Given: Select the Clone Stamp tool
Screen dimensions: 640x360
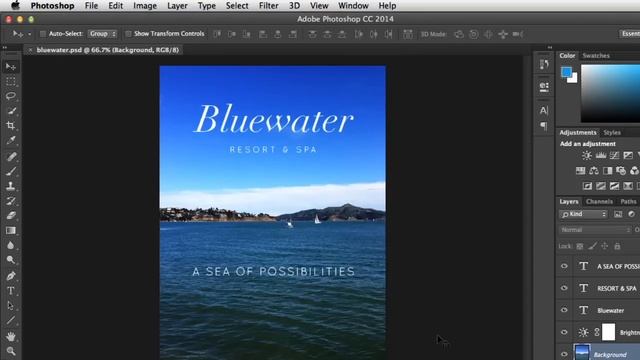Looking at the screenshot, I should pyautogui.click(x=11, y=186).
